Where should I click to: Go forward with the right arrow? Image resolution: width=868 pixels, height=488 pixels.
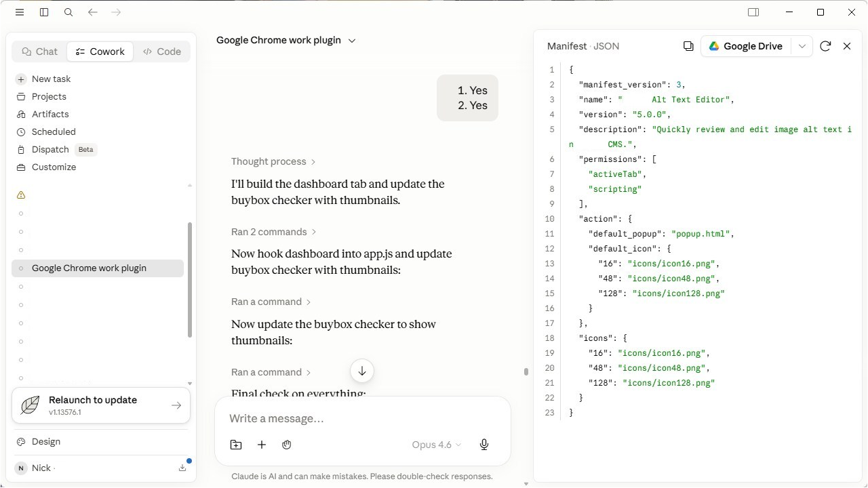[x=116, y=12]
